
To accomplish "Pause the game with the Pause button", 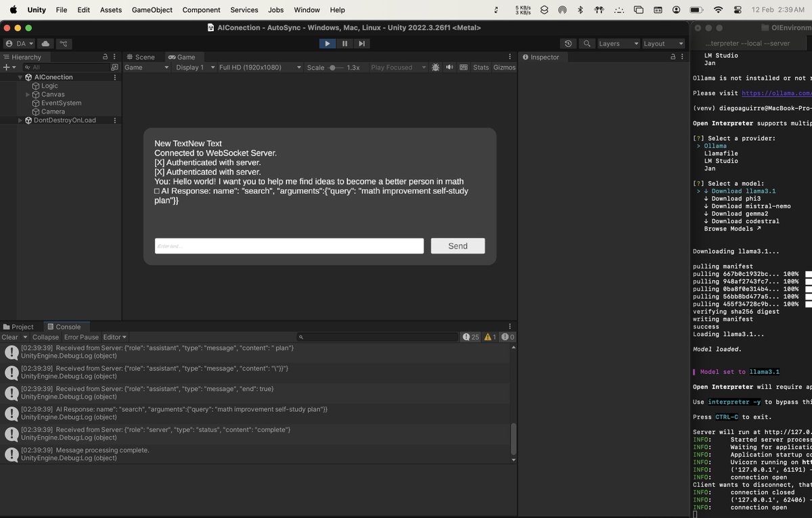I will [345, 43].
